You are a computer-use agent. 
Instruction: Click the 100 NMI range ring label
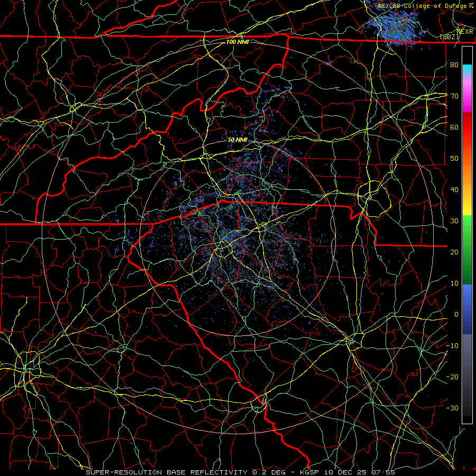237,42
